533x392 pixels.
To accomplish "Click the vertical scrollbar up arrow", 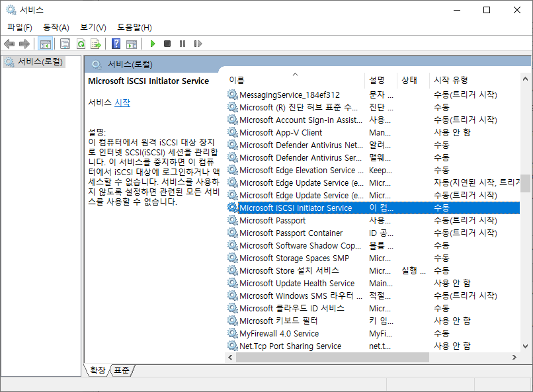I will point(525,79).
